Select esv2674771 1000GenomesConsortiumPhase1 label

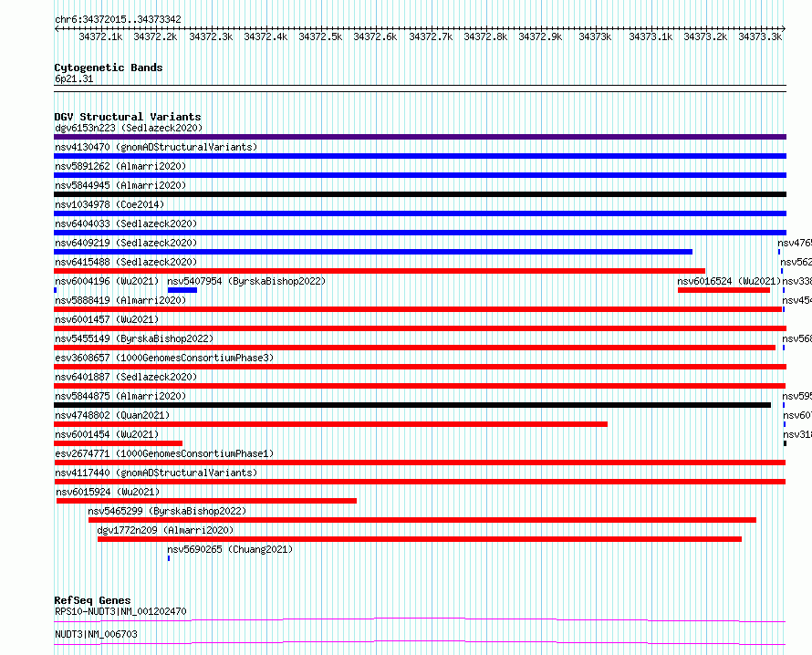(x=164, y=453)
